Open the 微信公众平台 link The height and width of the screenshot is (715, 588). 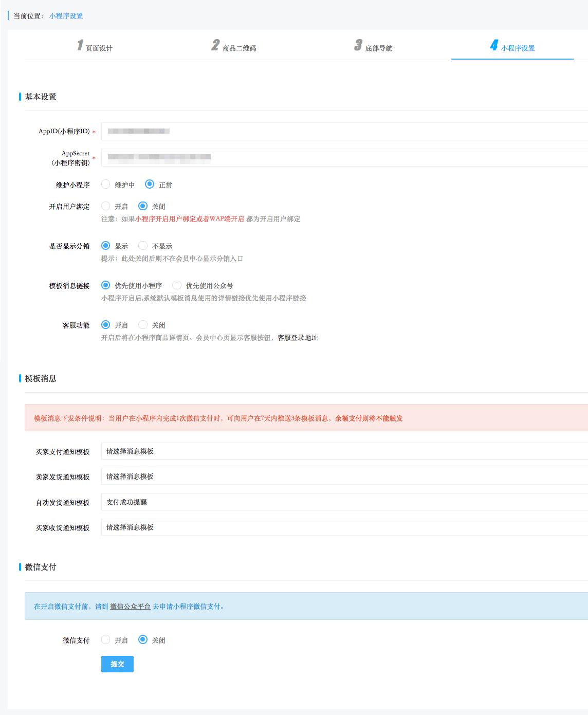(130, 607)
